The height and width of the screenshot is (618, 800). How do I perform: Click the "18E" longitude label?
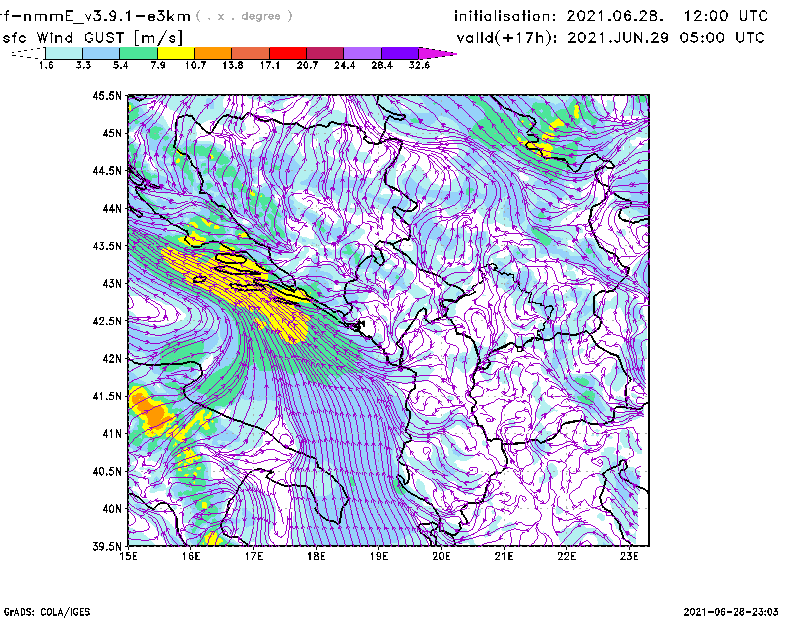[316, 556]
